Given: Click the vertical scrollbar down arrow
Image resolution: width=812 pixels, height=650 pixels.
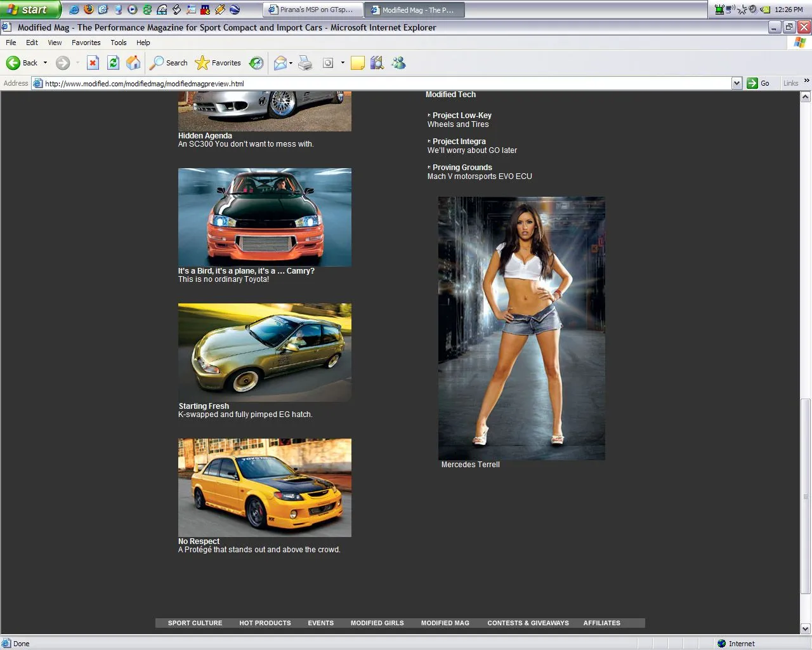Looking at the screenshot, I should [x=806, y=629].
